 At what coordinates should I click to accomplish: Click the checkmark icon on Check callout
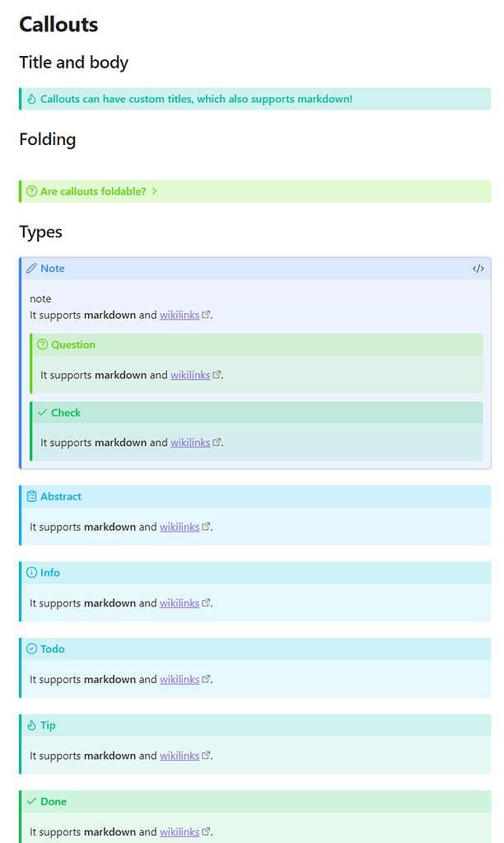coord(43,413)
